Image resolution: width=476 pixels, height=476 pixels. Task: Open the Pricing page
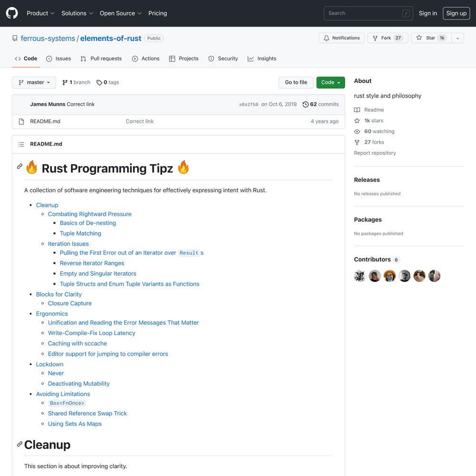(158, 13)
